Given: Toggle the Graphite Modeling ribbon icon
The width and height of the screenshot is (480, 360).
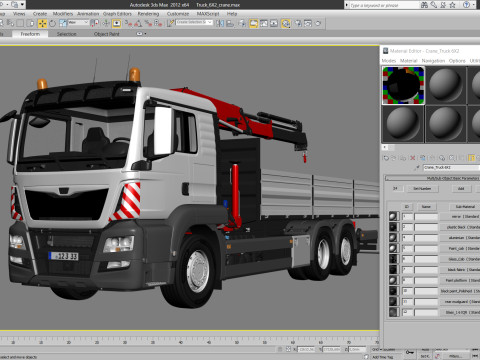Looking at the screenshot, I should click(x=254, y=23).
